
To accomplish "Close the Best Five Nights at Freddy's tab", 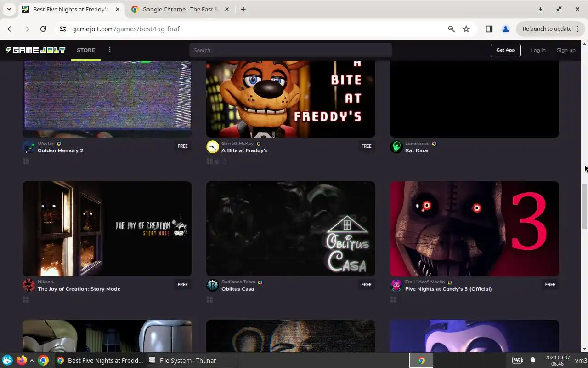I will click(117, 9).
